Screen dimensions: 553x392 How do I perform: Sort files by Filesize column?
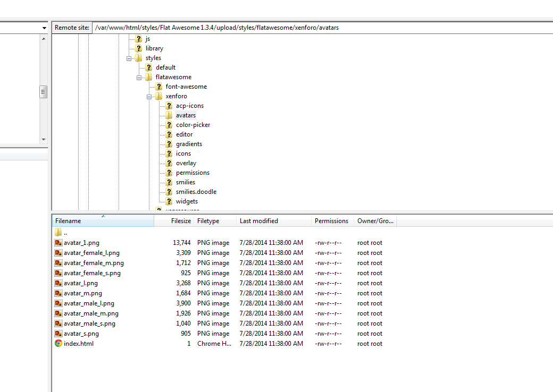180,221
